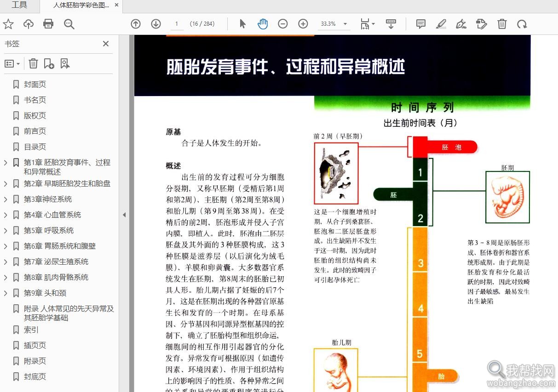
Task: Jump to 第7章 泌尿生殖系统 bookmark
Action: point(56,261)
